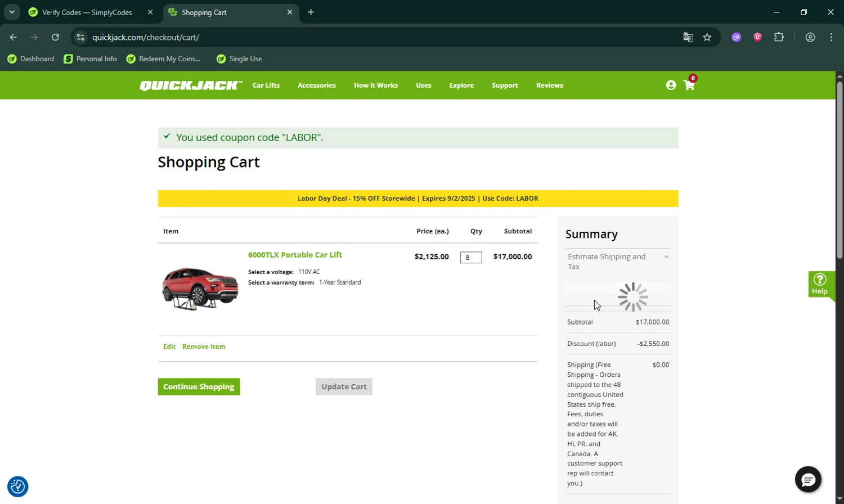Click the 110V AC voltage value
This screenshot has width=844, height=504.
(309, 272)
